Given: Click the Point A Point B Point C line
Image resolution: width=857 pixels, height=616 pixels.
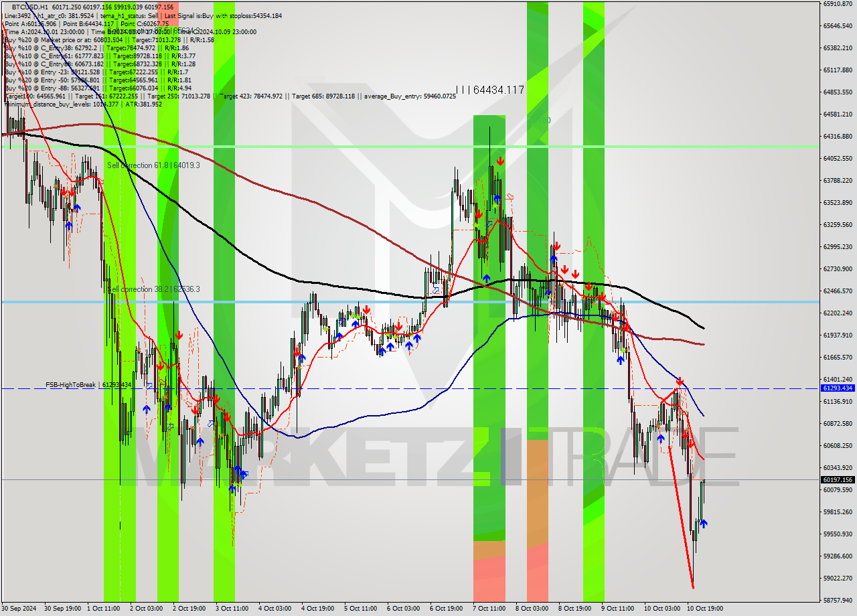Looking at the screenshot, I should point(86,23).
